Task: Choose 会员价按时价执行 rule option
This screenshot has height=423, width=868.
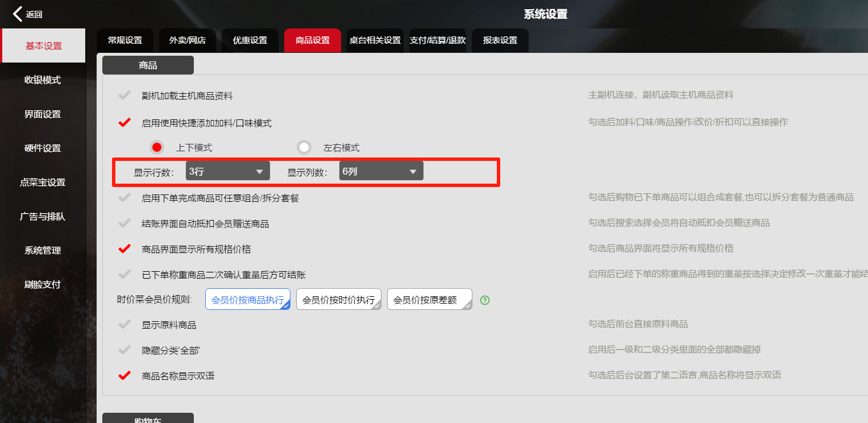Action: click(x=339, y=300)
